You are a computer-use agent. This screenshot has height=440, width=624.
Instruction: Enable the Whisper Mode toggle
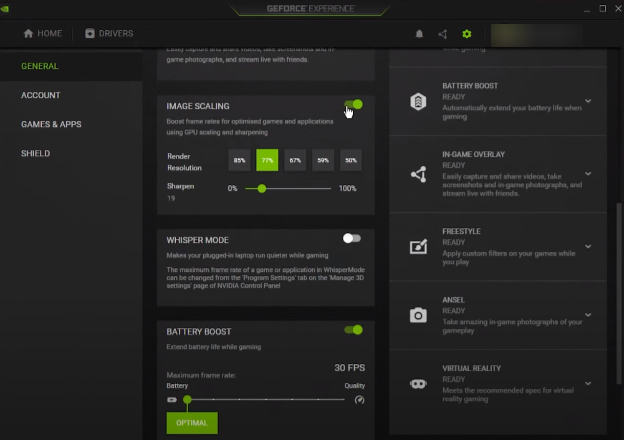tap(352, 238)
